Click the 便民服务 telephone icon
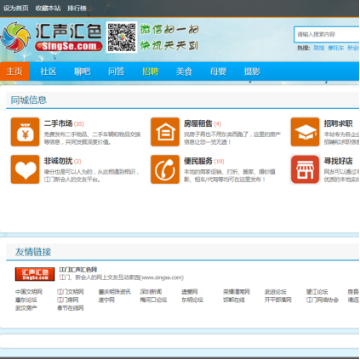This screenshot has width=360, height=360. point(165,169)
